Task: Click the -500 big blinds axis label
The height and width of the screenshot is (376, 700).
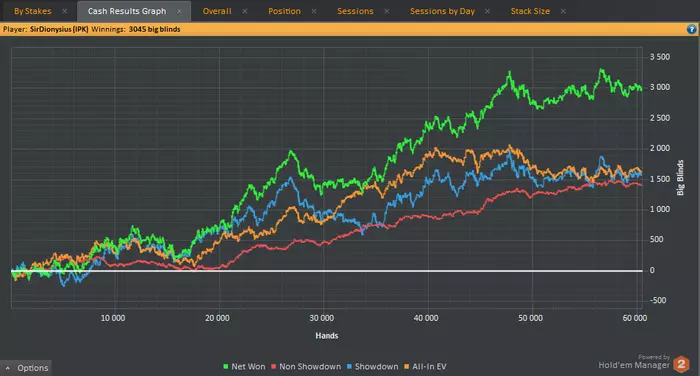Action: pyautogui.click(x=658, y=301)
